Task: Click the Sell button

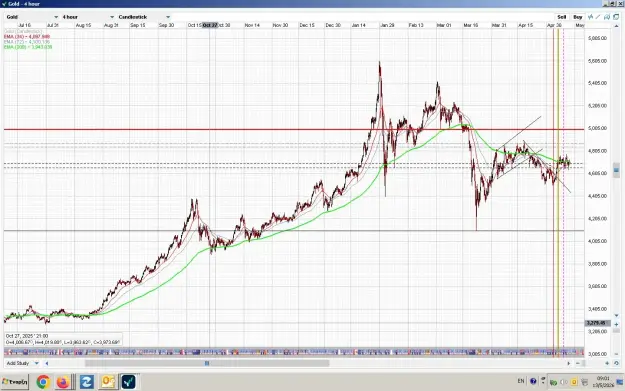Action: pos(562,17)
